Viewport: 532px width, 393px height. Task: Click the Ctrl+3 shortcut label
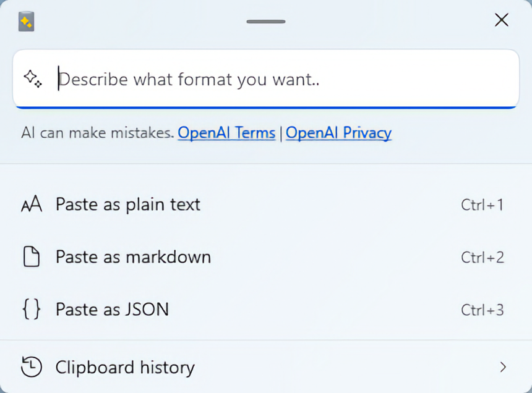(x=483, y=310)
